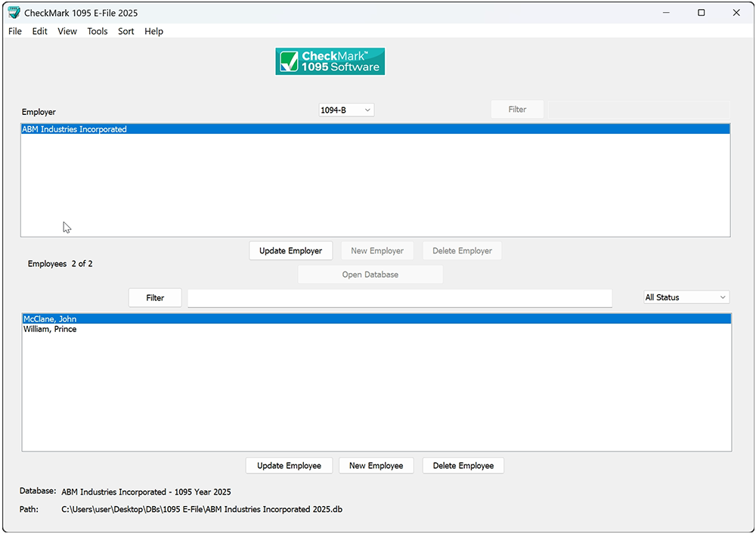Click the employee filter text field
The width and height of the screenshot is (756, 534).
(x=400, y=298)
